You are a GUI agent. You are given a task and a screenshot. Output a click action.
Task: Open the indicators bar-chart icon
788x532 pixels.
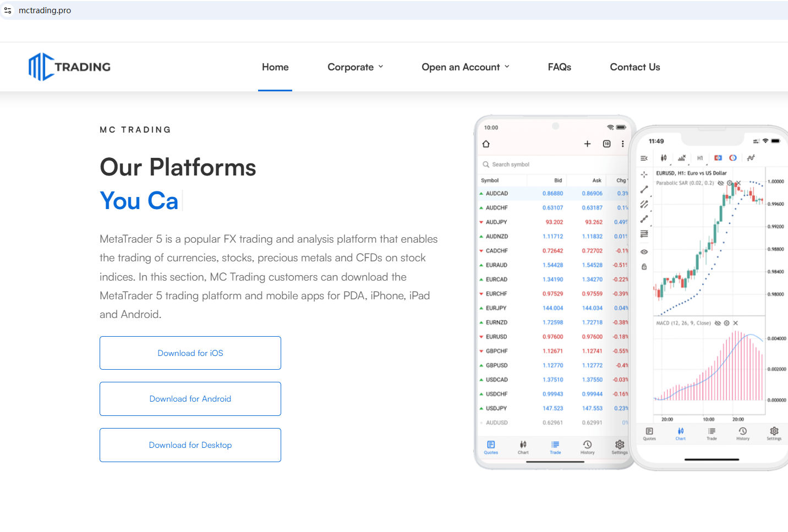[682, 158]
